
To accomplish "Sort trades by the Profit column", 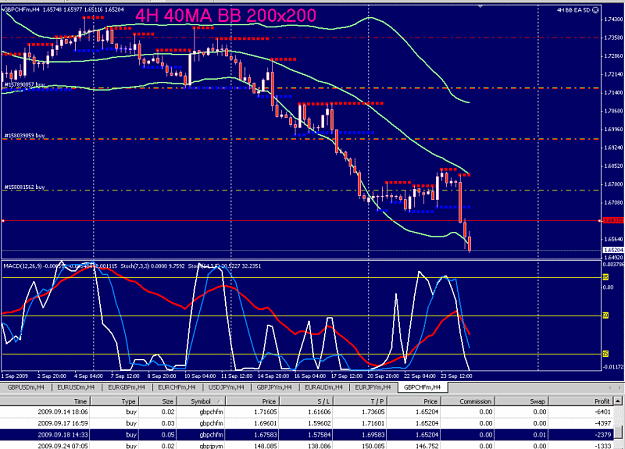I will 581,401.
